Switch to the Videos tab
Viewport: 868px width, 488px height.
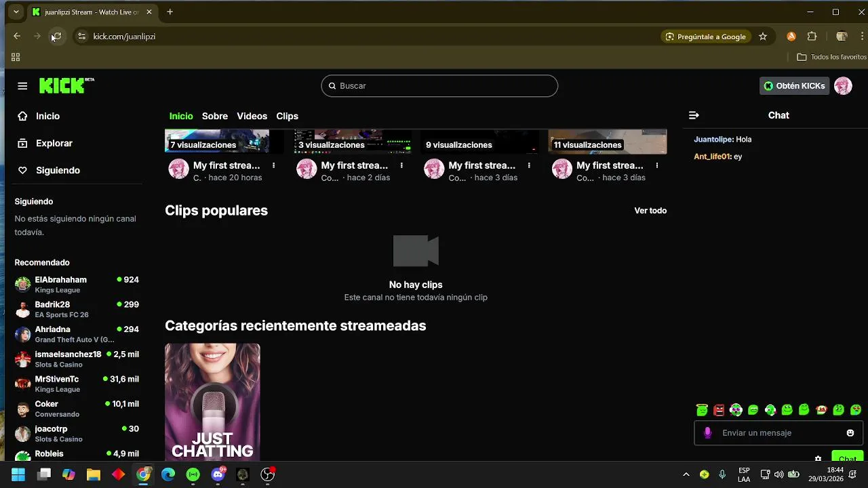[x=252, y=116]
